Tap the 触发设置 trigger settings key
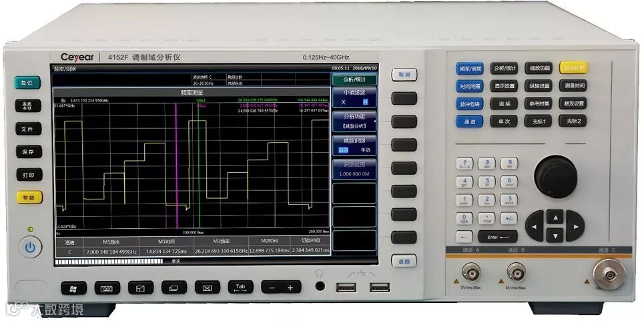 573,103
